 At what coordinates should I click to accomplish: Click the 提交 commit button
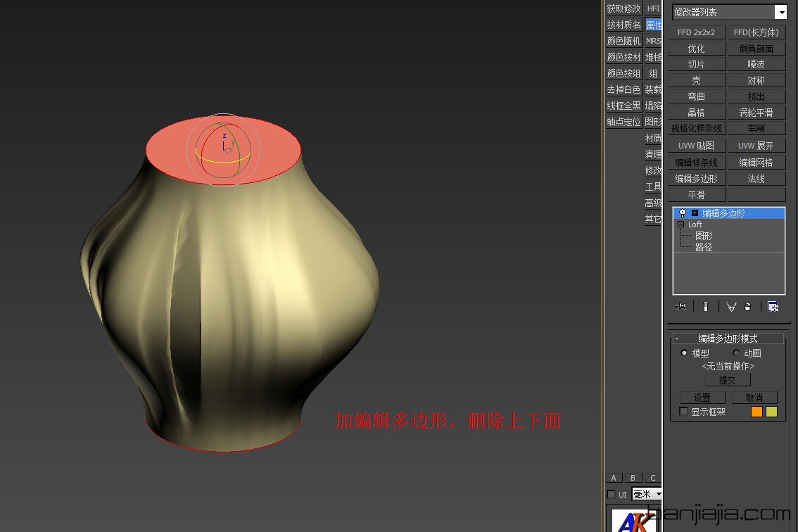coord(728,380)
